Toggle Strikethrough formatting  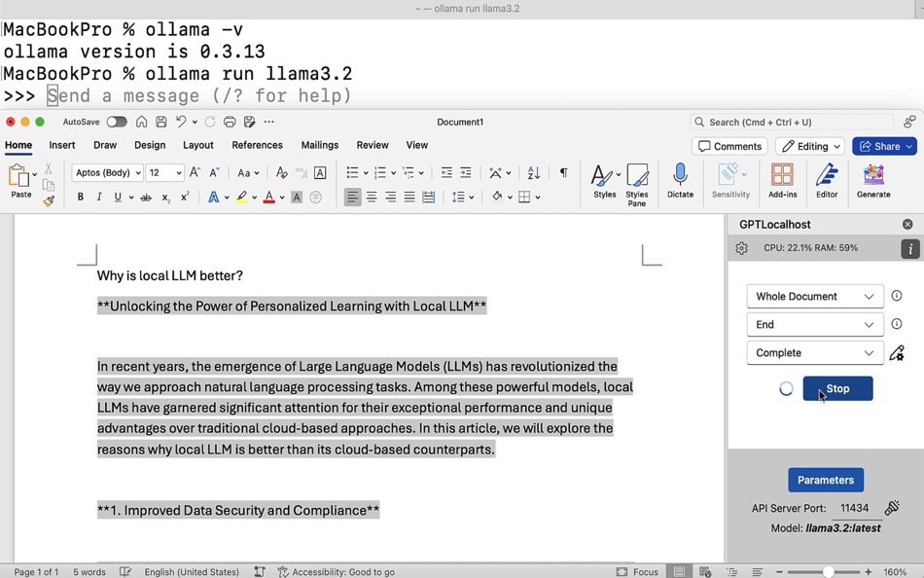coord(146,197)
